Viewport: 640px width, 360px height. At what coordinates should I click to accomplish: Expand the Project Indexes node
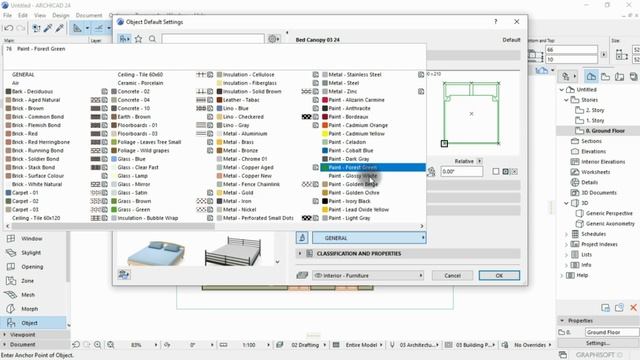coord(567,244)
